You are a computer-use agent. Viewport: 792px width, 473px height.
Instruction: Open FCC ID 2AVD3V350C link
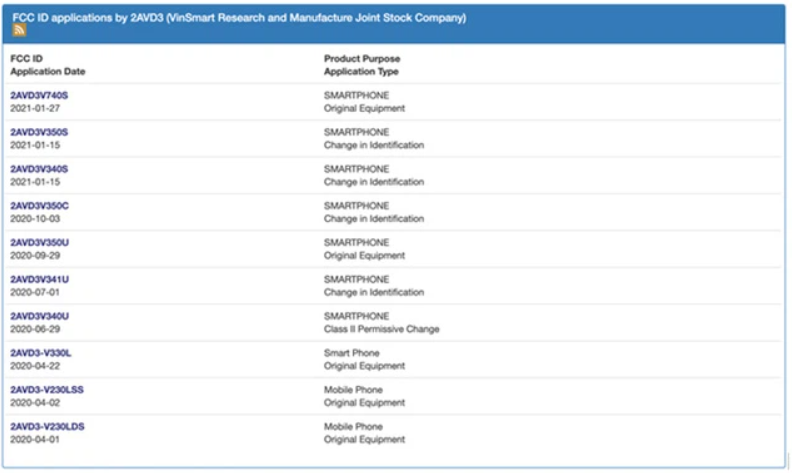tap(39, 206)
